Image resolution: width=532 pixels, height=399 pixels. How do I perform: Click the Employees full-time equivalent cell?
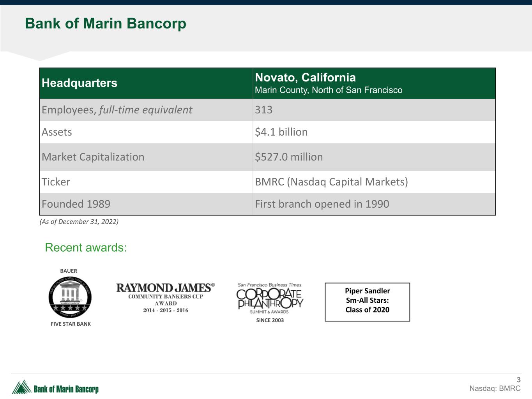[117, 110]
